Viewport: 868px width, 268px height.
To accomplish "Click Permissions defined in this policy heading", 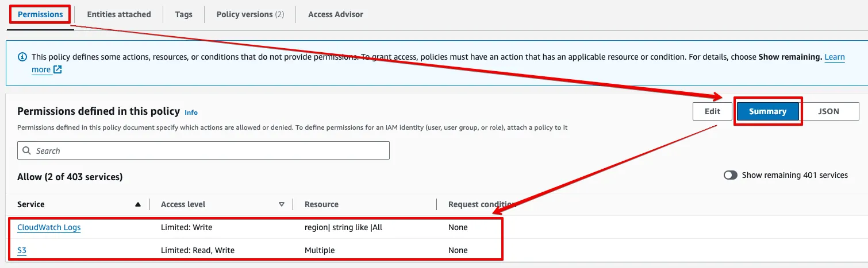I will pos(99,111).
